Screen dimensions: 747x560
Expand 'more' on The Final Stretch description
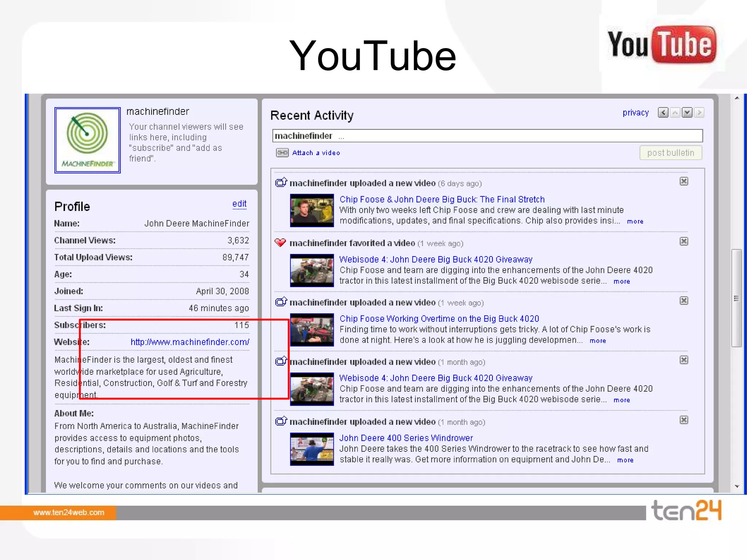635,221
